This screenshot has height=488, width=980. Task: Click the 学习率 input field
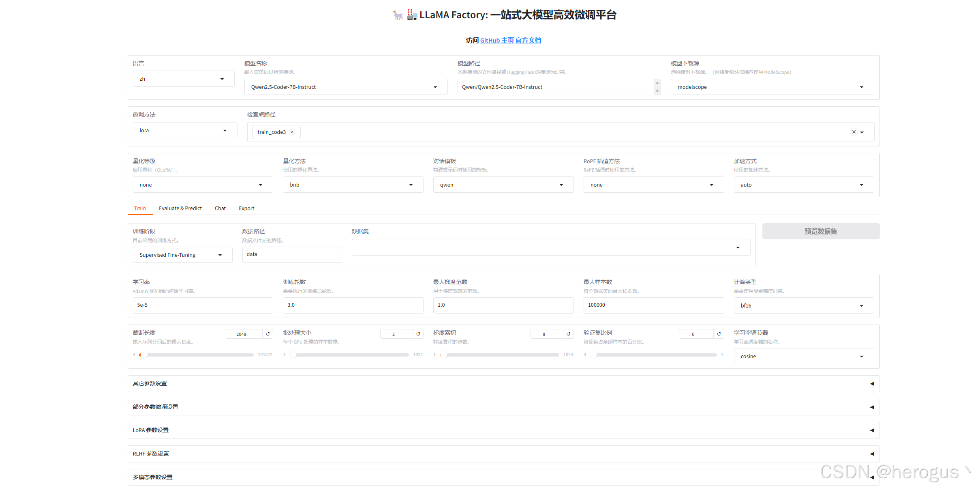pos(203,305)
